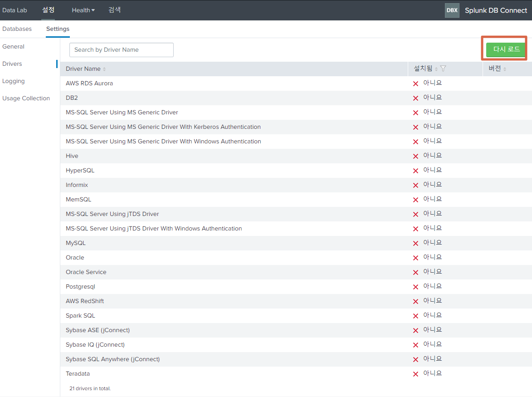The width and height of the screenshot is (532, 397).
Task: Click MS-SQL Server Using jTDS Driver name
Action: (x=112, y=214)
